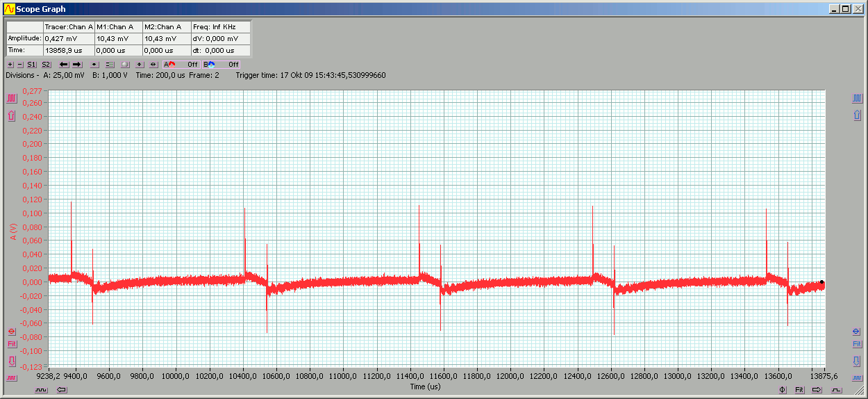Click the black tracer dot on waveform
This screenshot has height=399, width=868.
click(x=821, y=282)
